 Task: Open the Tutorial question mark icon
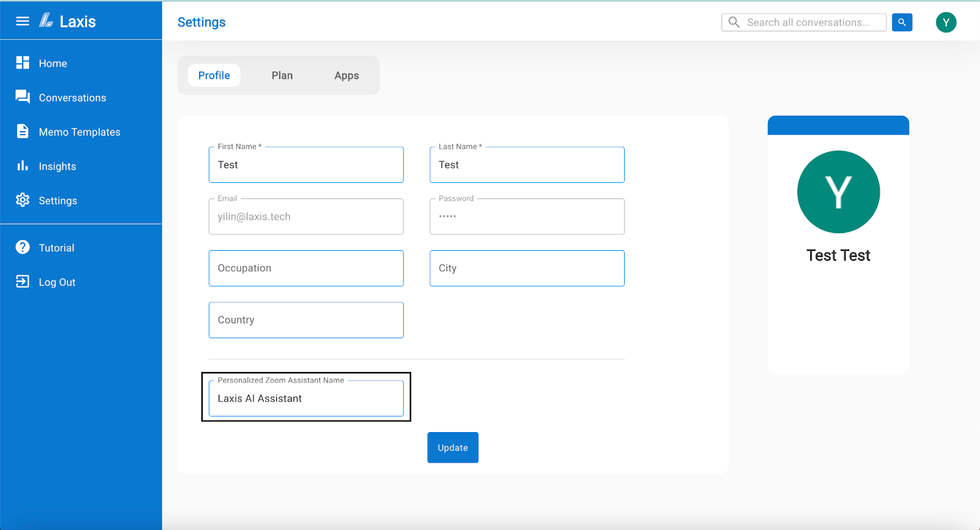tap(23, 247)
